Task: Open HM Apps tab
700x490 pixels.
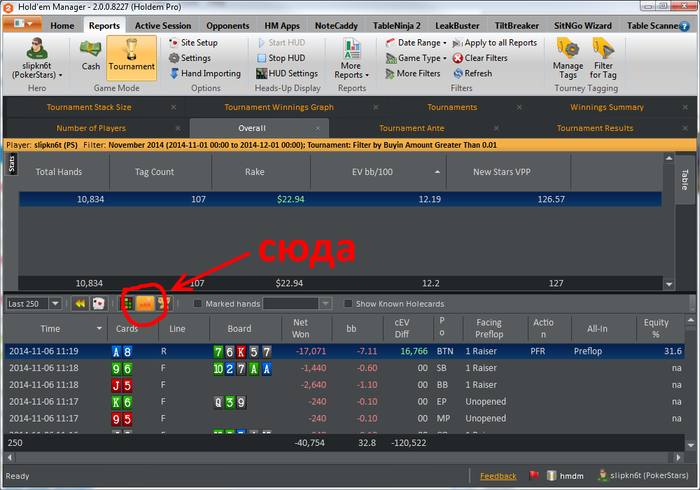Action: pyautogui.click(x=282, y=26)
